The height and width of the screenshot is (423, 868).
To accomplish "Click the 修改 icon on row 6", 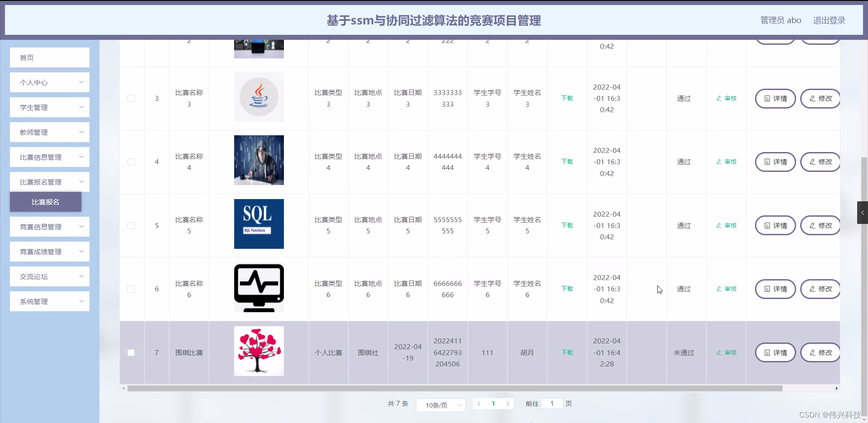I will point(820,289).
